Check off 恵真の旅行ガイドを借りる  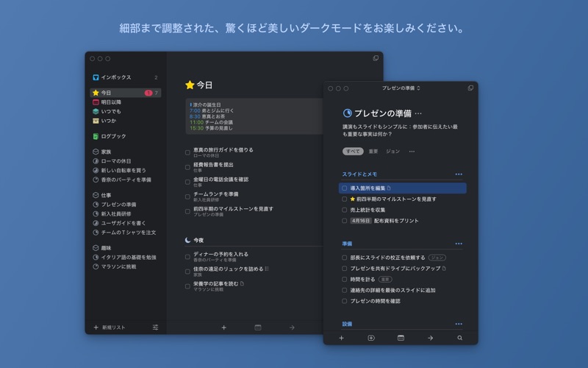point(187,152)
